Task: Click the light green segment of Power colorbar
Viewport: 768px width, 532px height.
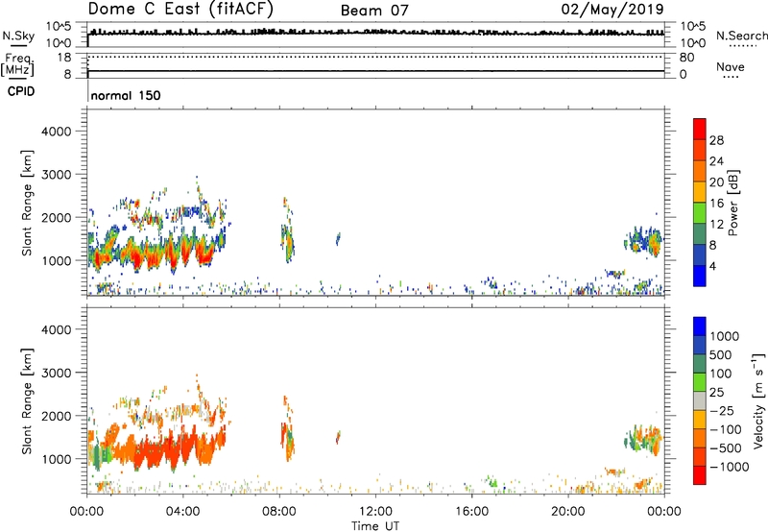Action: (x=700, y=213)
